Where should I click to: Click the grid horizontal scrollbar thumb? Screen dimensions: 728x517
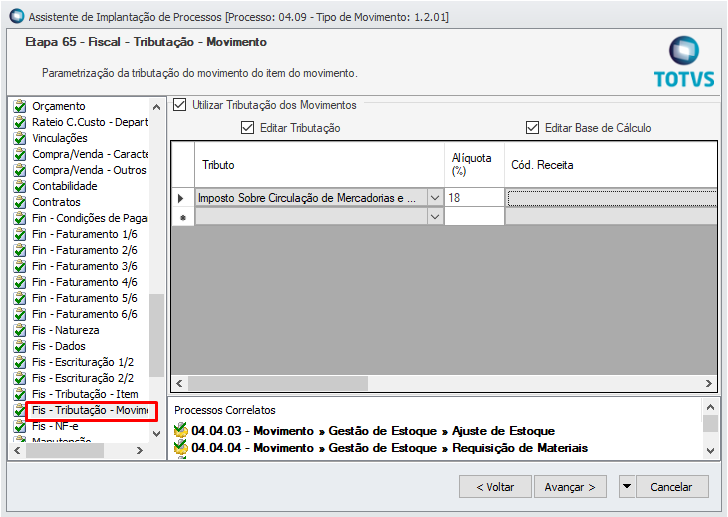tap(278, 383)
